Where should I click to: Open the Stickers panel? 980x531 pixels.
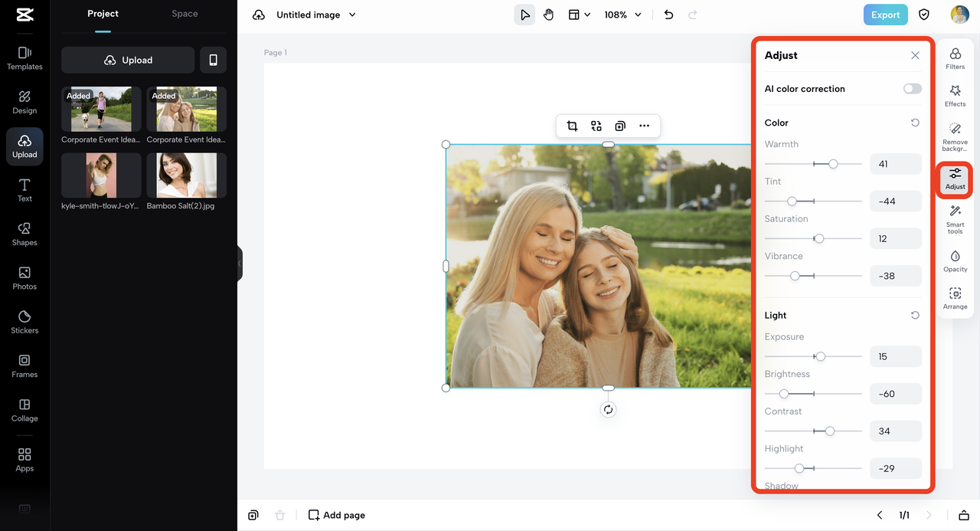(24, 323)
